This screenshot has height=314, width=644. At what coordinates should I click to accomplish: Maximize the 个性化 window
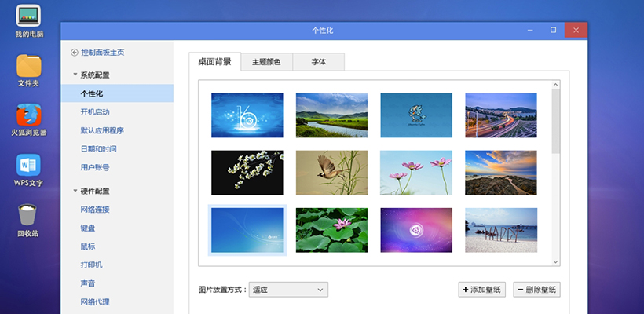[x=553, y=31]
